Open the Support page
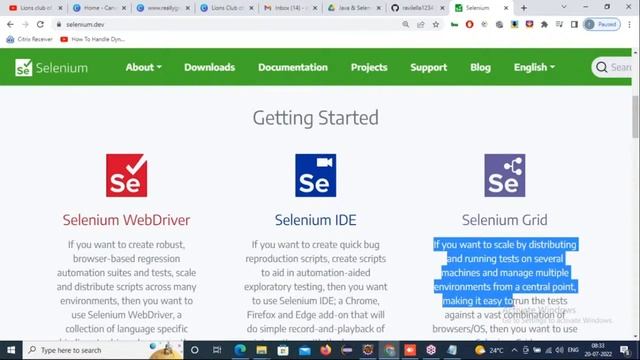Image resolution: width=640 pixels, height=360 pixels. tap(429, 67)
